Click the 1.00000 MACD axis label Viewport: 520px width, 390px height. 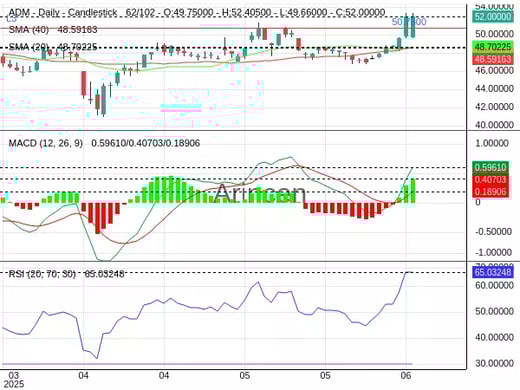[x=492, y=143]
